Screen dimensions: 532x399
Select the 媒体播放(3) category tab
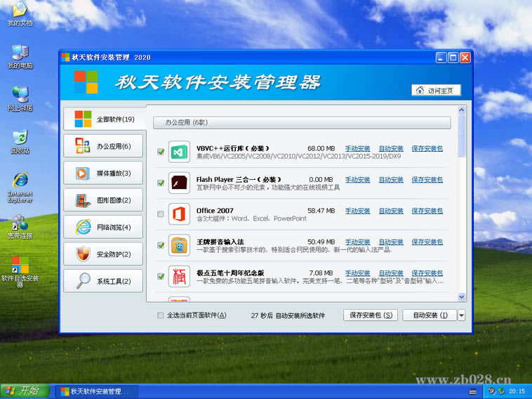click(x=103, y=174)
